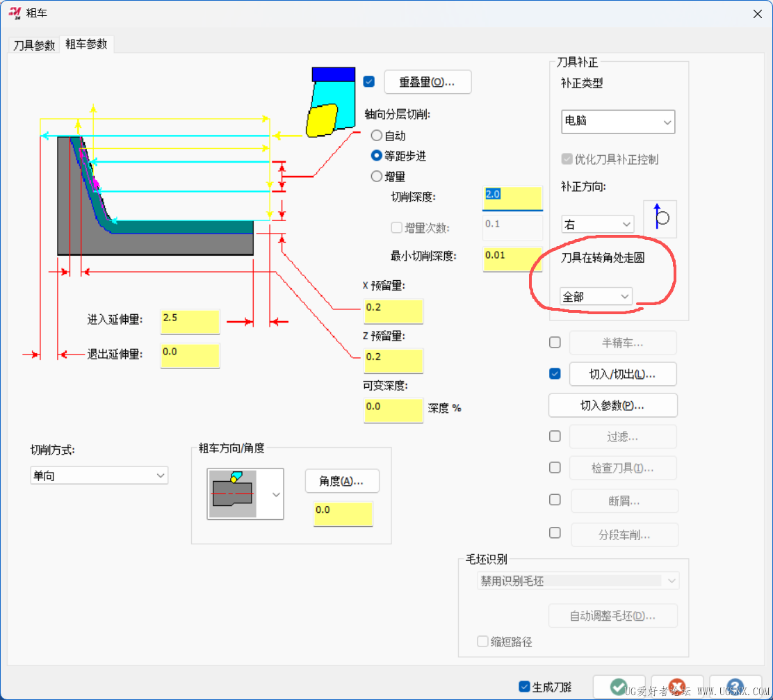
Task: Click the 切削深度 input field
Action: (512, 198)
